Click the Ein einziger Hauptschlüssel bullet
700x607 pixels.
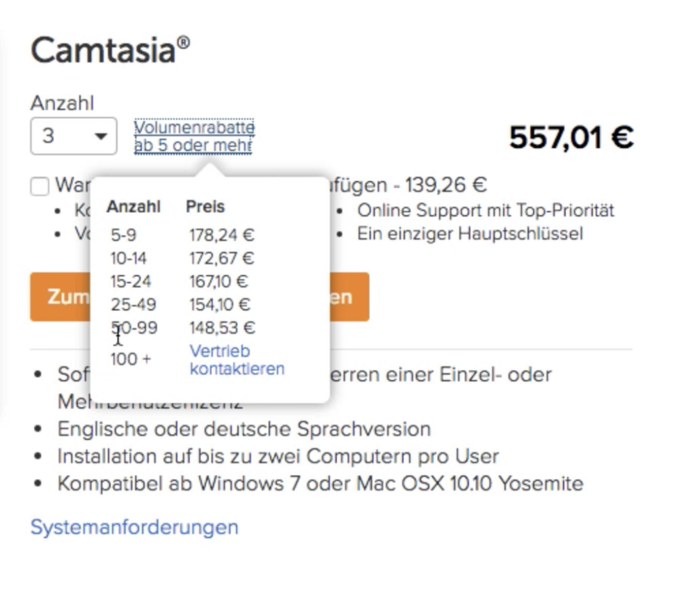[x=470, y=233]
